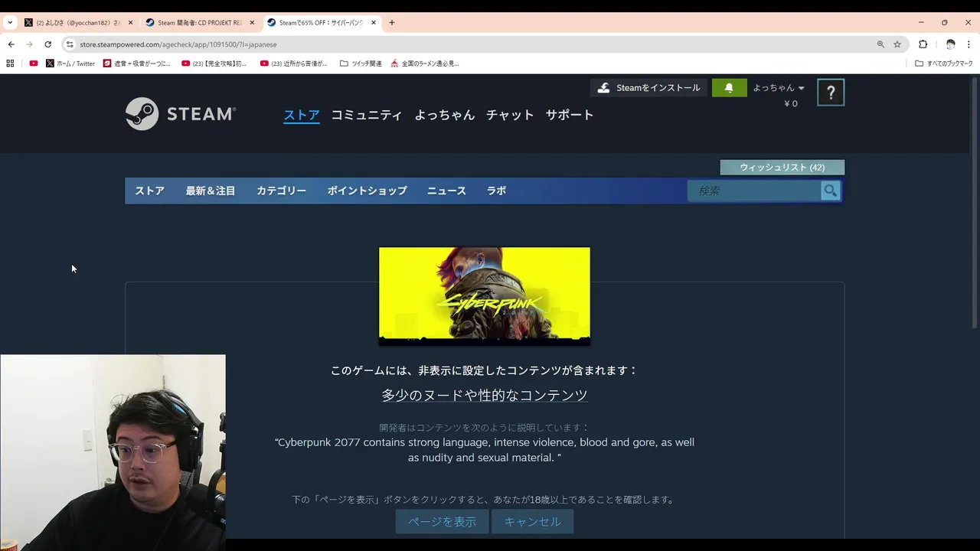980x551 pixels.
Task: Open the 【完全攻略】 YouTube bookmark
Action: point(214,64)
